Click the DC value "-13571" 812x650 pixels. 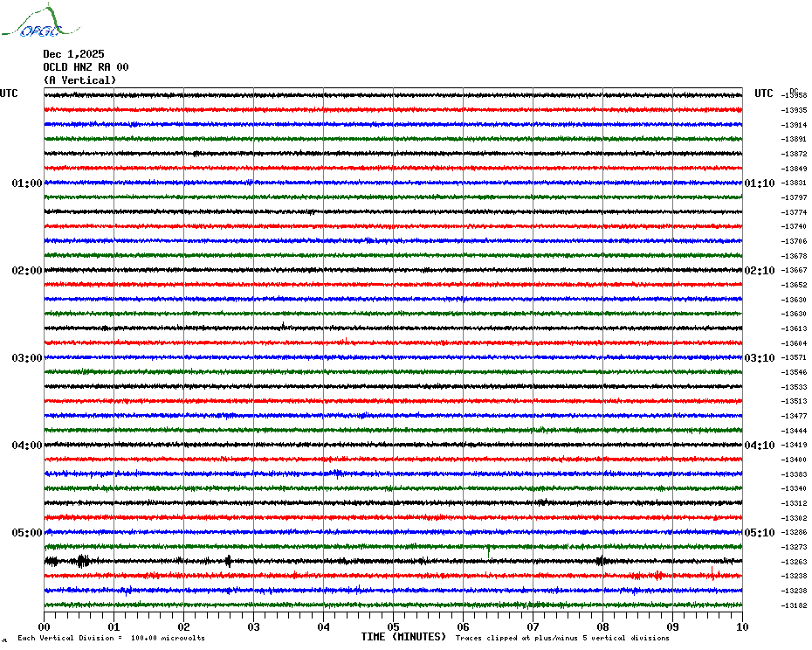tap(794, 357)
